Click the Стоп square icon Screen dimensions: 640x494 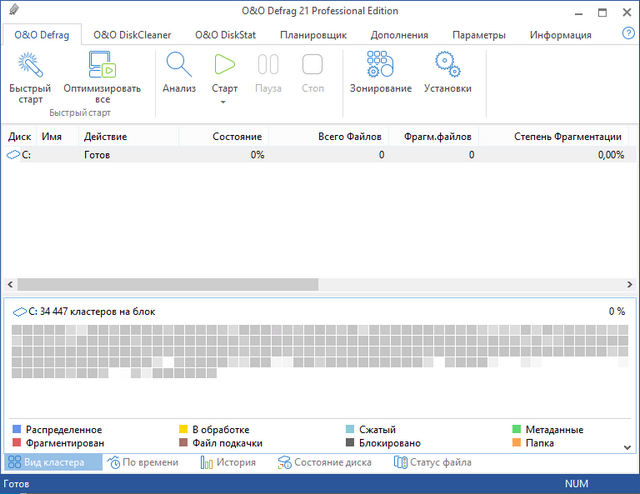[x=312, y=66]
